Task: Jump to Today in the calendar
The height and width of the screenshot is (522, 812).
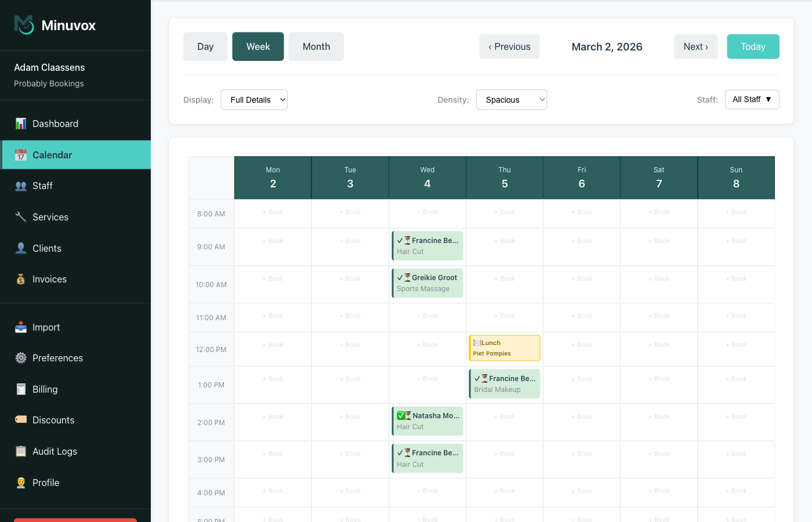Action: 753,46
